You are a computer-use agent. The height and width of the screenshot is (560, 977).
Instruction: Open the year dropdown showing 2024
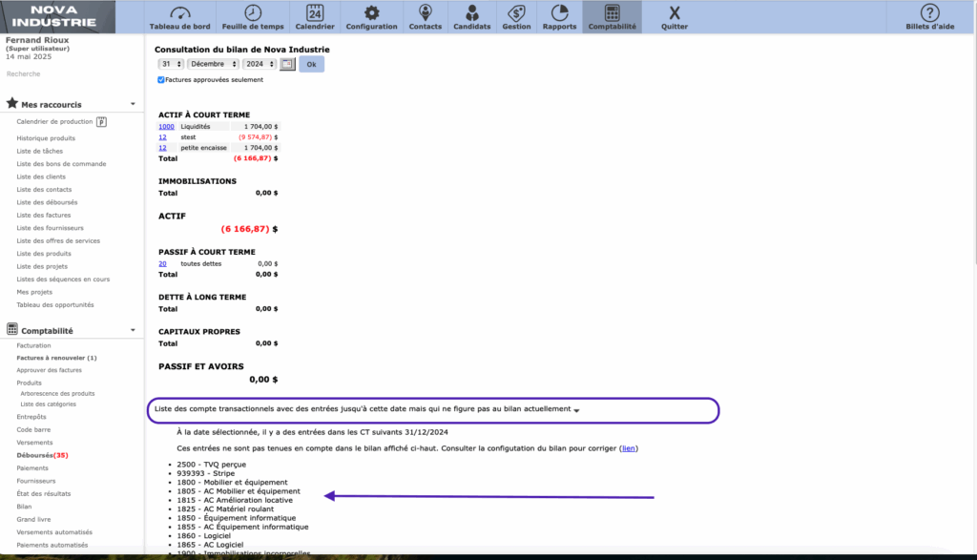(258, 64)
